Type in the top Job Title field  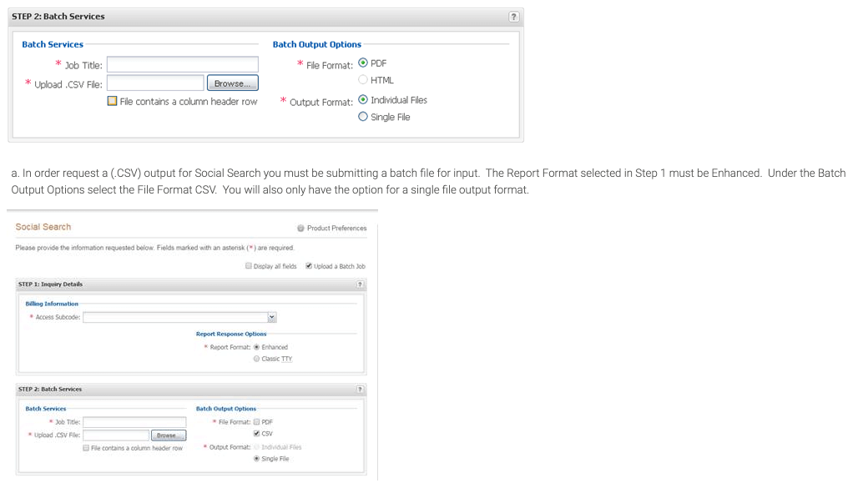click(x=182, y=65)
